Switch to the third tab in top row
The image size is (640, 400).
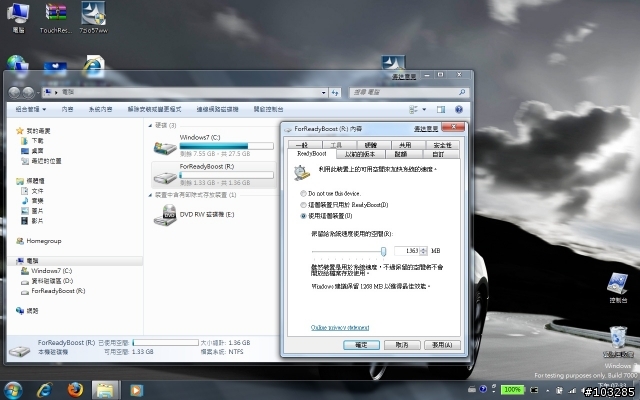(x=371, y=145)
